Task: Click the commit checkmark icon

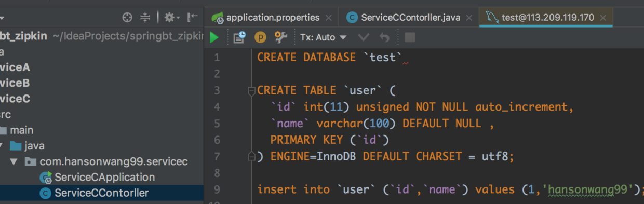Action: coord(364,37)
